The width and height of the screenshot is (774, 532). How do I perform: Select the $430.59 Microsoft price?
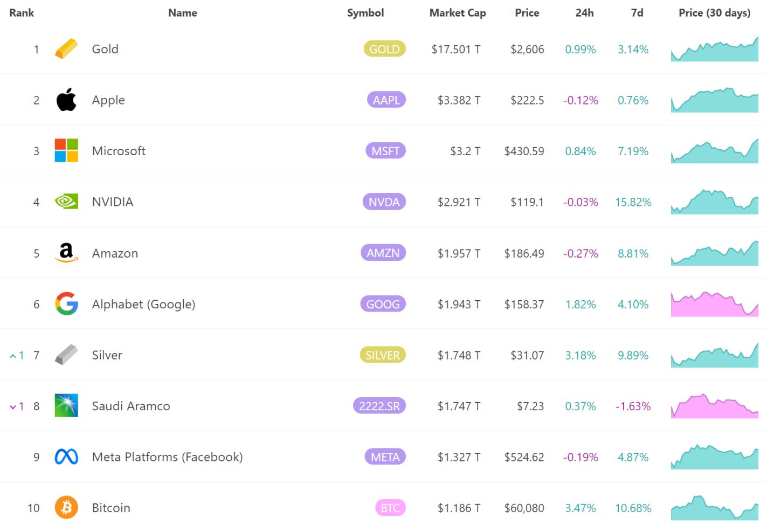(524, 151)
